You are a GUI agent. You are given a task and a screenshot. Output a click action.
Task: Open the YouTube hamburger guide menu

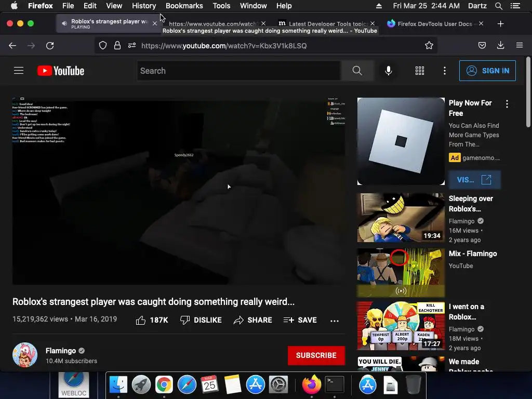tap(19, 71)
